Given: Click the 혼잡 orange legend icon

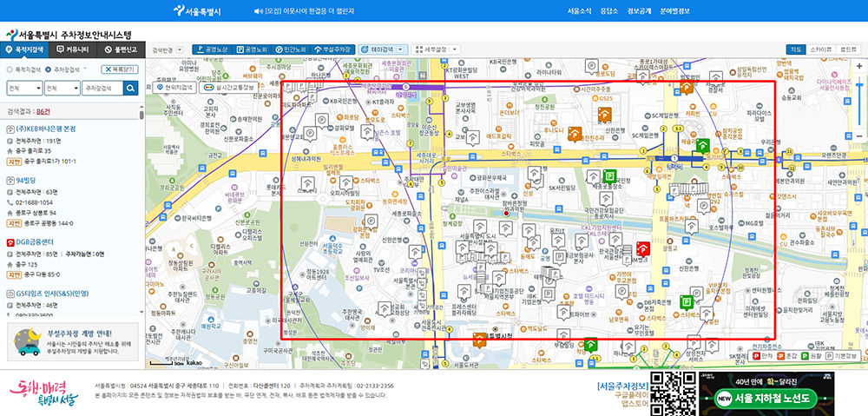Looking at the screenshot, I should (x=780, y=356).
